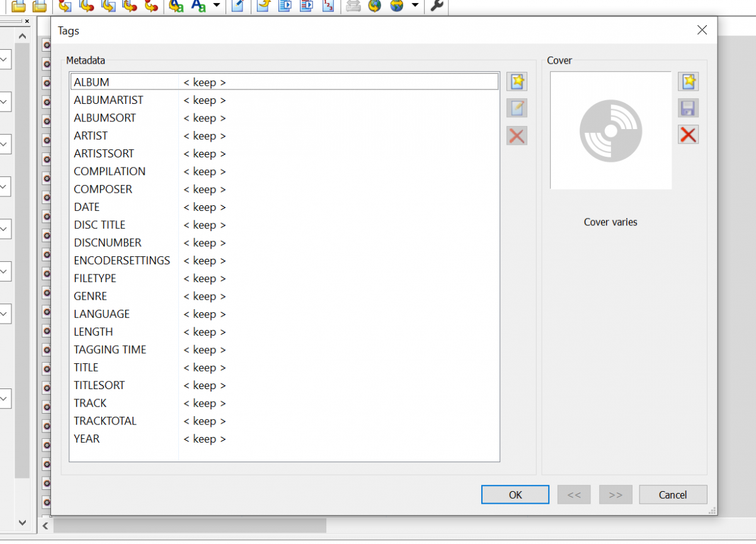This screenshot has height=544, width=756.
Task: Click the Cover varies label
Action: [x=610, y=222]
